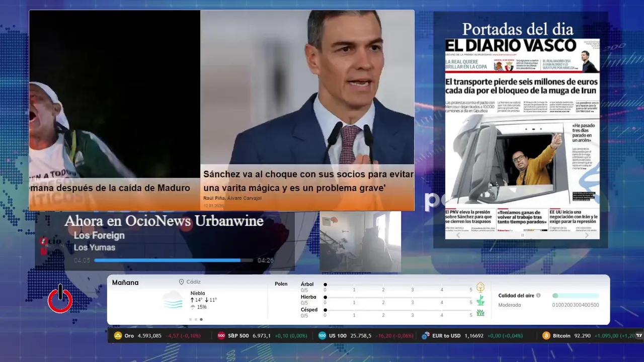Click the location pin beside Cádiz

(181, 282)
